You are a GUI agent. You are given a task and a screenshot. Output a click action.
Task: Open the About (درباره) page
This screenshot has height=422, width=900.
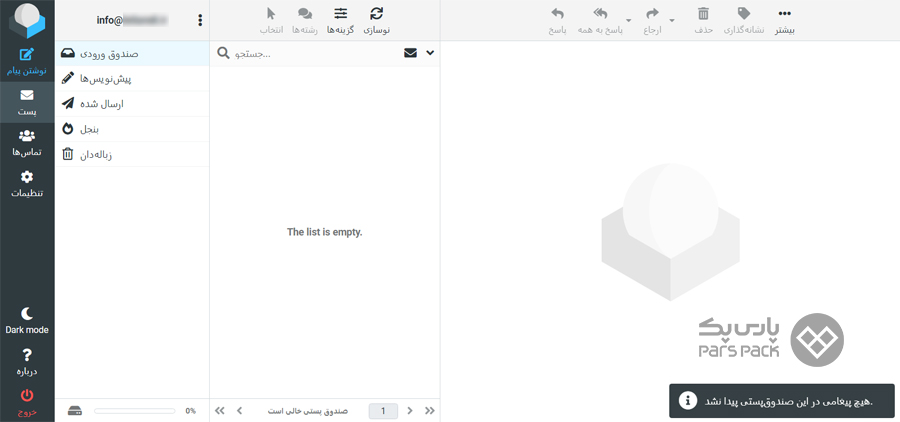[27, 362]
